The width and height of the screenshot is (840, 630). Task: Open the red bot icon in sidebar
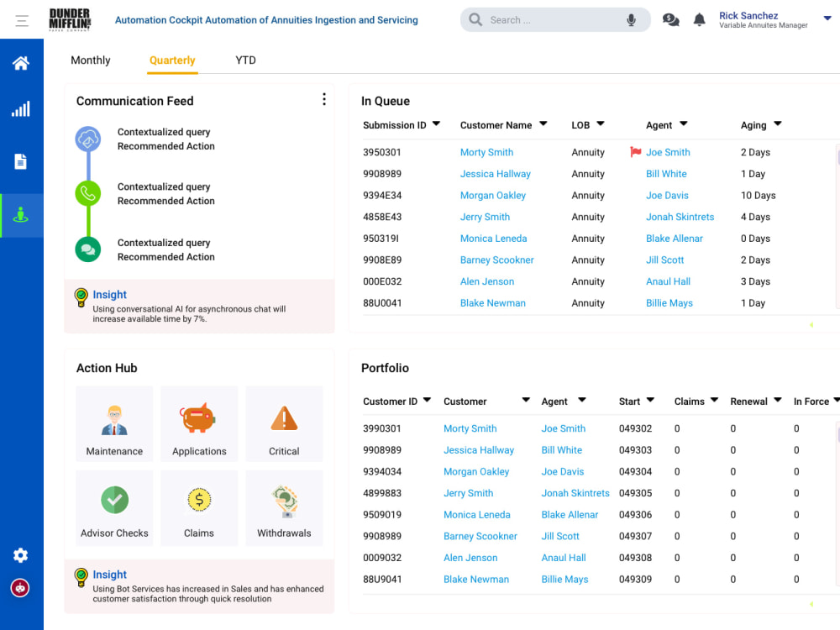20,588
